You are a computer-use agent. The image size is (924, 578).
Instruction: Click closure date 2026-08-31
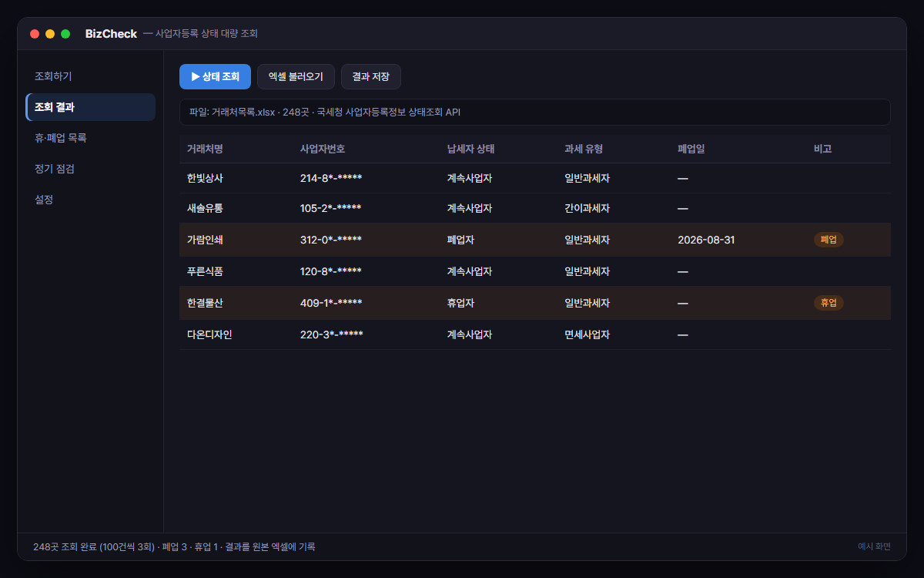click(706, 240)
